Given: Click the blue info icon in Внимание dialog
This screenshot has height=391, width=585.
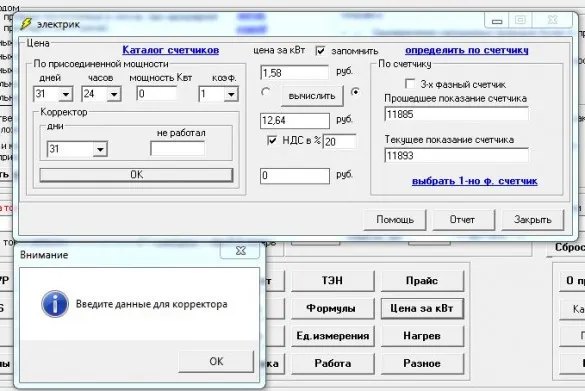Looking at the screenshot, I should [55, 304].
